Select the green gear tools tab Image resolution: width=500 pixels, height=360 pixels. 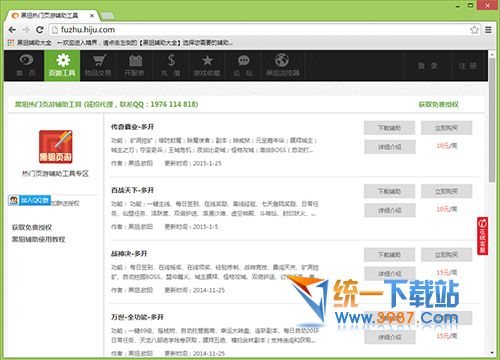click(62, 66)
